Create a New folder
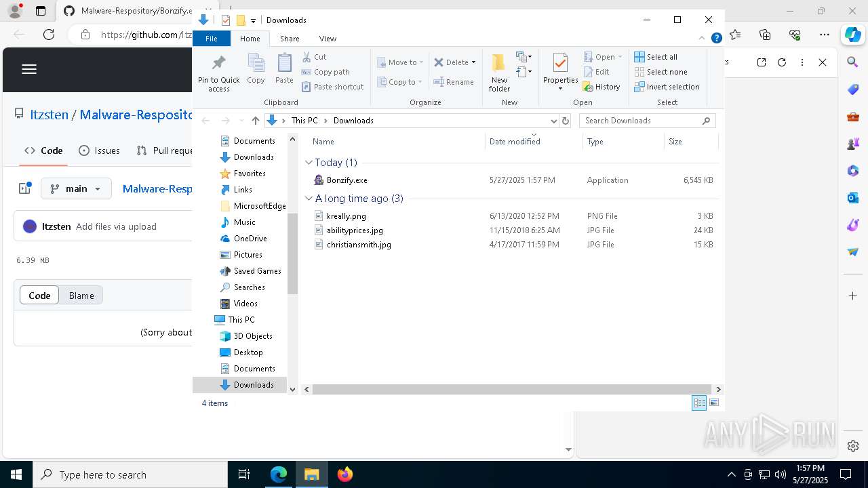Viewport: 868px width, 488px height. [x=499, y=73]
